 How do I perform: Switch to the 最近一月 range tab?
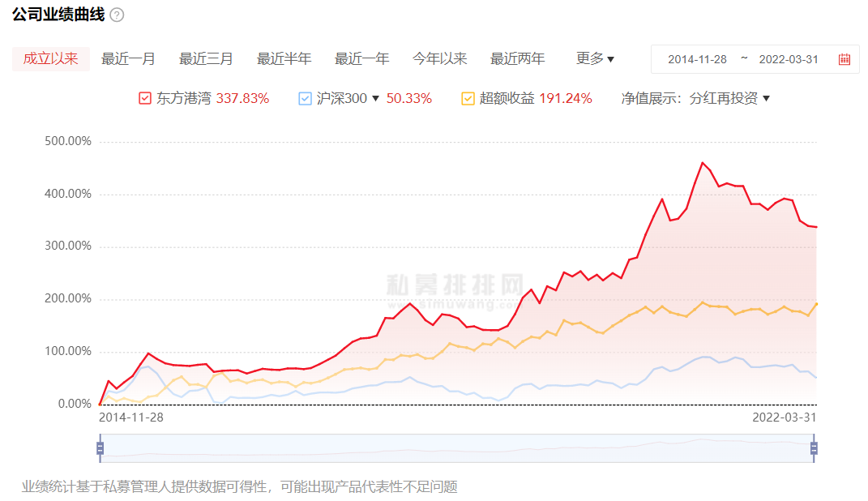[x=128, y=58]
